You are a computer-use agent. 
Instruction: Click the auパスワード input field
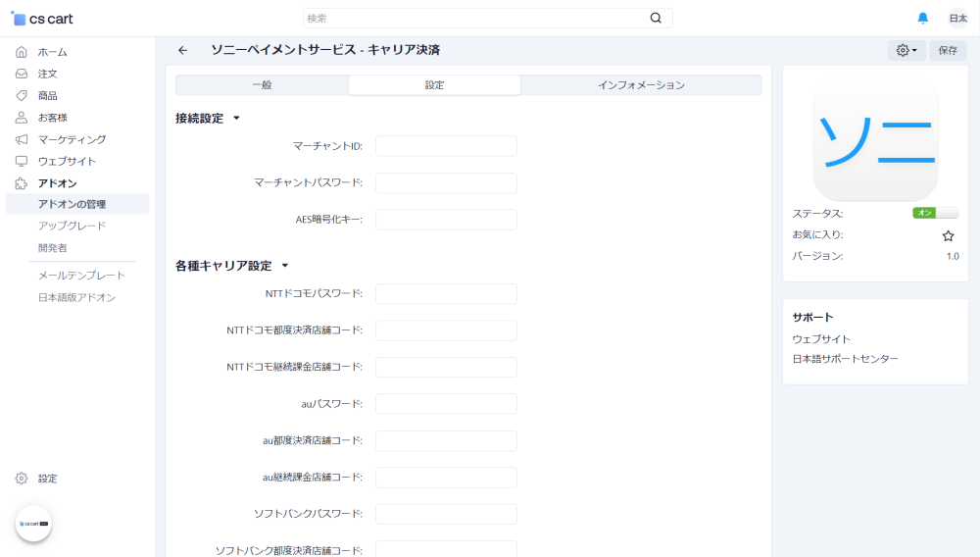click(x=446, y=404)
